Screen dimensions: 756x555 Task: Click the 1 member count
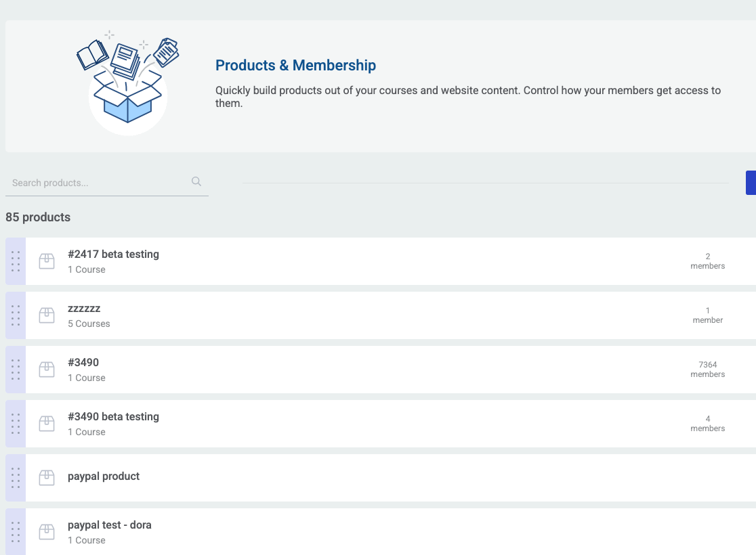708,315
